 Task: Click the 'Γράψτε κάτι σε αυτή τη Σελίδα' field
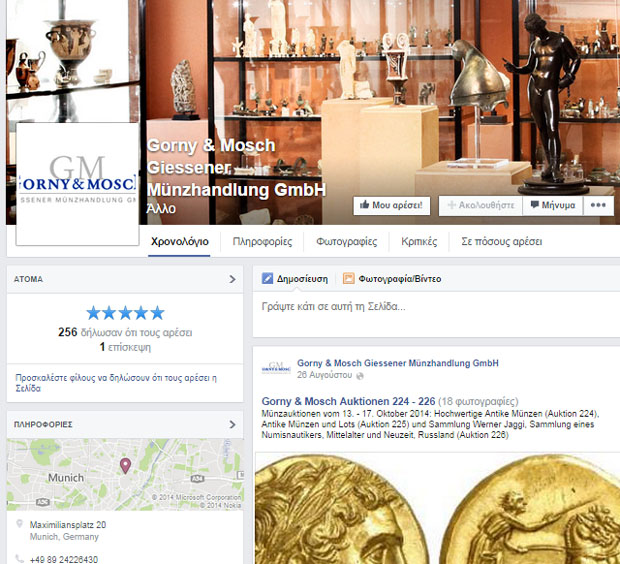tap(436, 314)
